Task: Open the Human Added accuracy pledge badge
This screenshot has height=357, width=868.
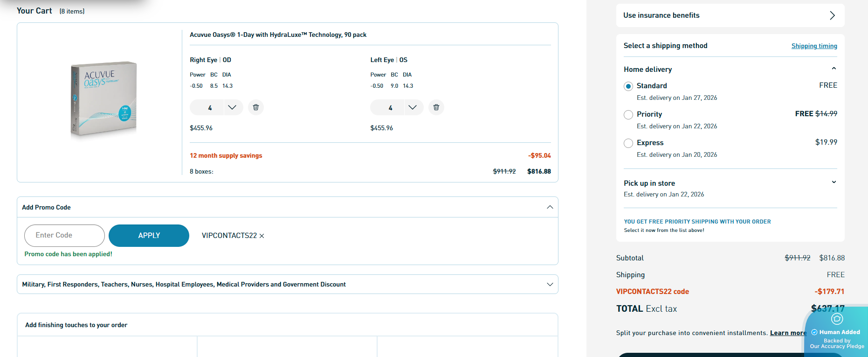Action: [837, 332]
